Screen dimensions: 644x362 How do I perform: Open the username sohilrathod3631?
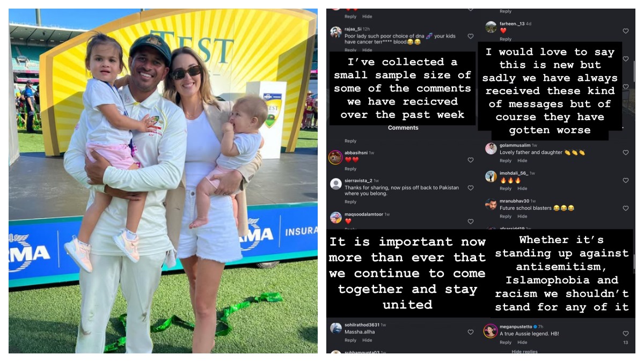click(x=362, y=325)
